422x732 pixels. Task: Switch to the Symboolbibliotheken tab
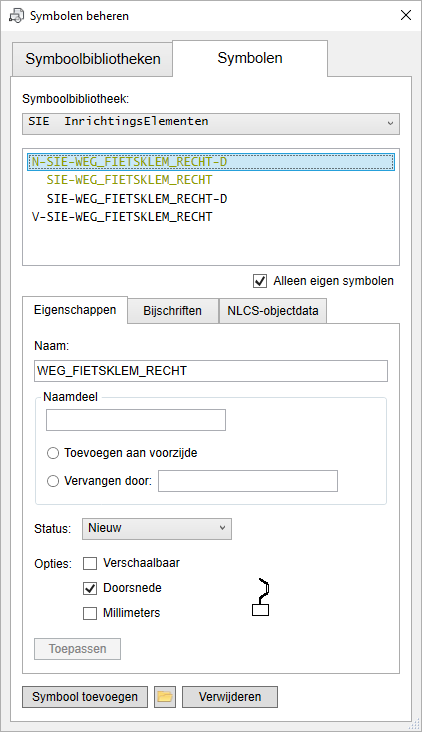pos(92,59)
